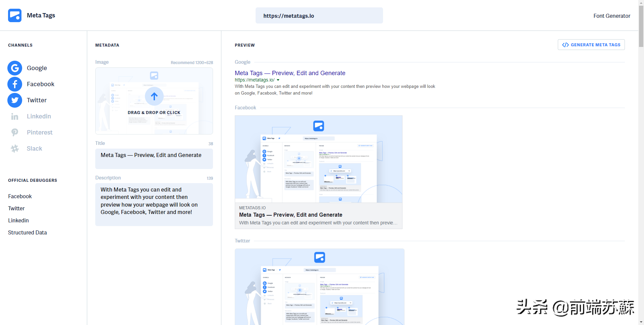
Task: Open the Facebook official debugger link
Action: [x=20, y=196]
